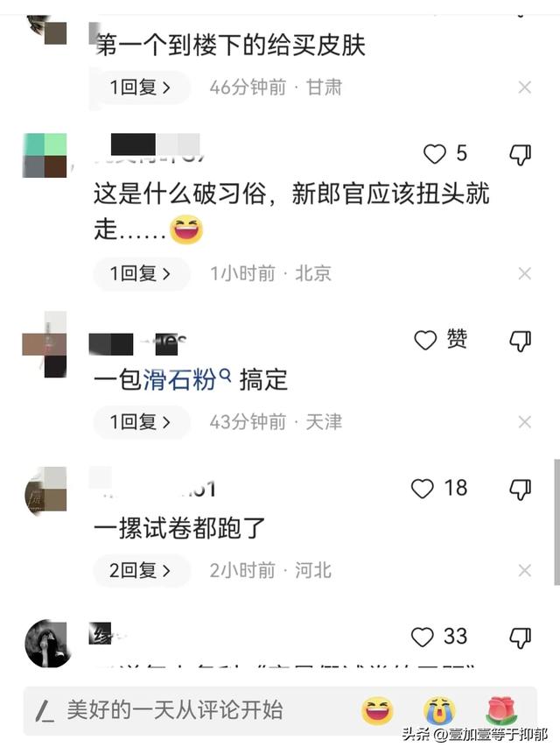
Task: Insert the rose emoji in comment bar
Action: click(x=501, y=710)
